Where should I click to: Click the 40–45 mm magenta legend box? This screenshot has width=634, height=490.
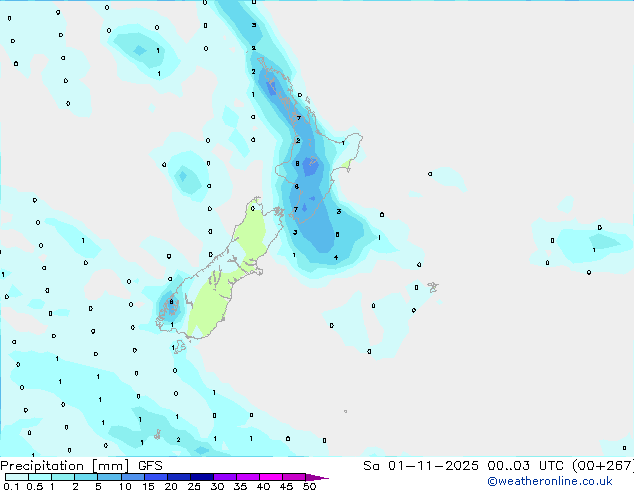tap(271, 477)
